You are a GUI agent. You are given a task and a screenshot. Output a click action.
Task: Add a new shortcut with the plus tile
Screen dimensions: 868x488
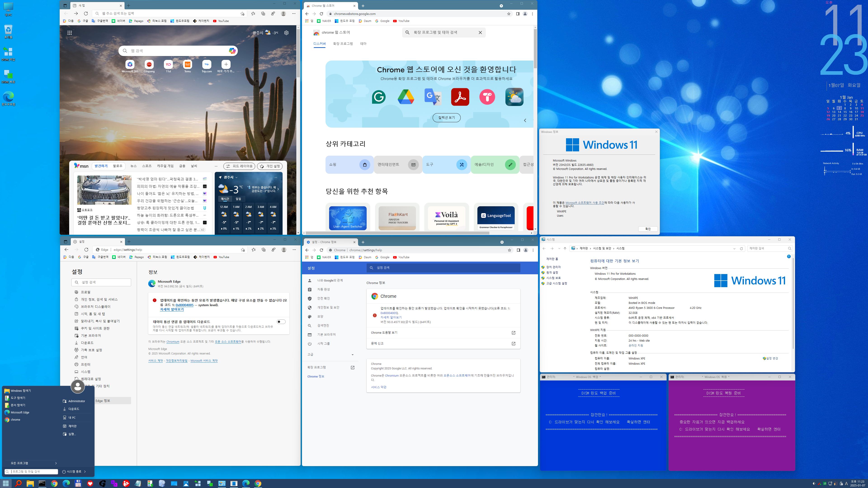pos(226,64)
